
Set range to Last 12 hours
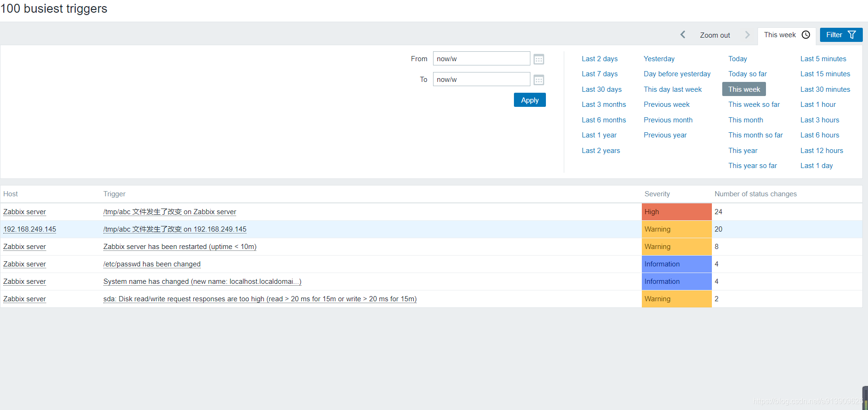[x=821, y=151]
